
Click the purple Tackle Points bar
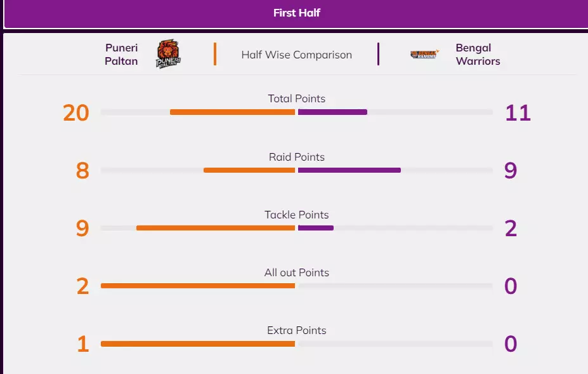pos(315,228)
